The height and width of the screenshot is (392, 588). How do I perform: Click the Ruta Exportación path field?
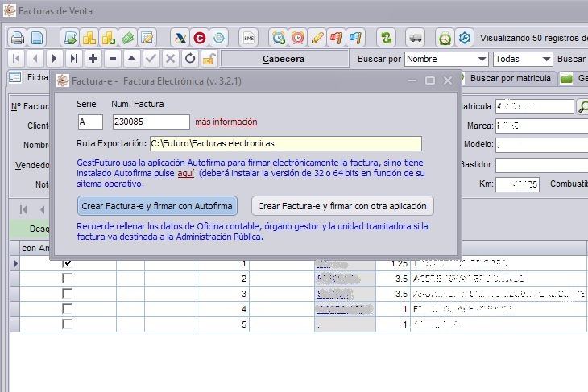(286, 143)
